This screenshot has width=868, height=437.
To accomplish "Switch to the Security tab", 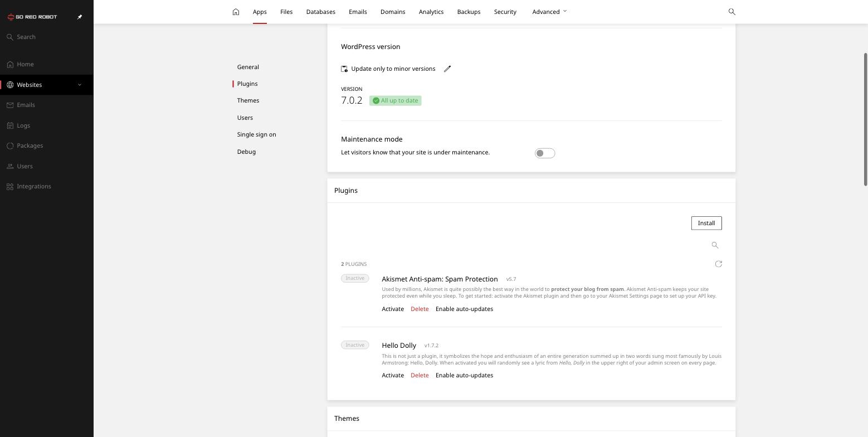I will point(505,12).
